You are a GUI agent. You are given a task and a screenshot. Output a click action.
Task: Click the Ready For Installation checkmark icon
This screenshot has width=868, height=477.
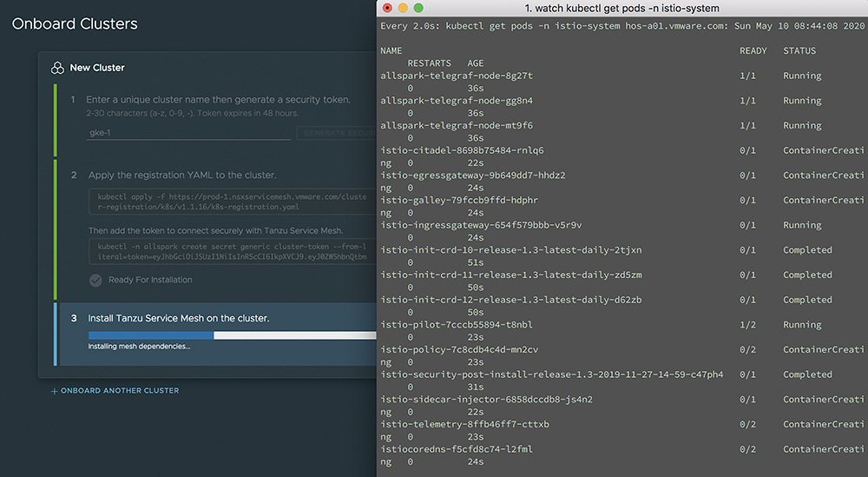(95, 281)
